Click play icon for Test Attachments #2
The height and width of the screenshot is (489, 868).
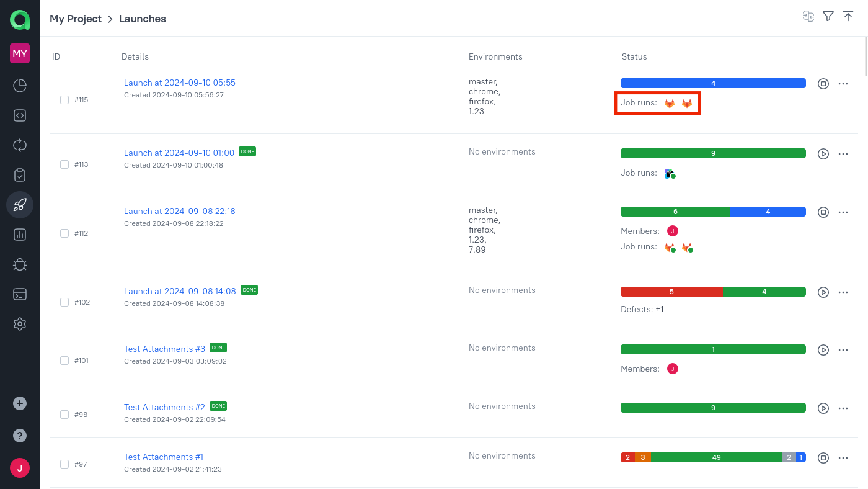pos(823,408)
